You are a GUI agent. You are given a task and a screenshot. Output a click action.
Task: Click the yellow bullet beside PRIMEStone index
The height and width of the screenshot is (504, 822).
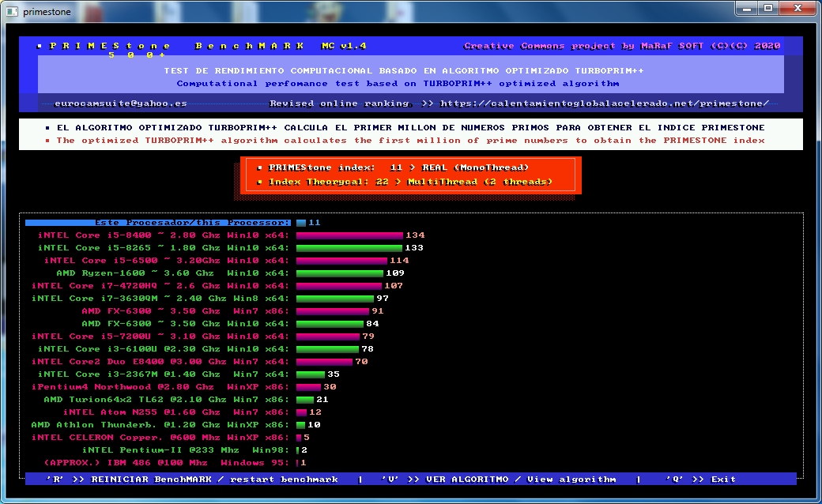[259, 168]
